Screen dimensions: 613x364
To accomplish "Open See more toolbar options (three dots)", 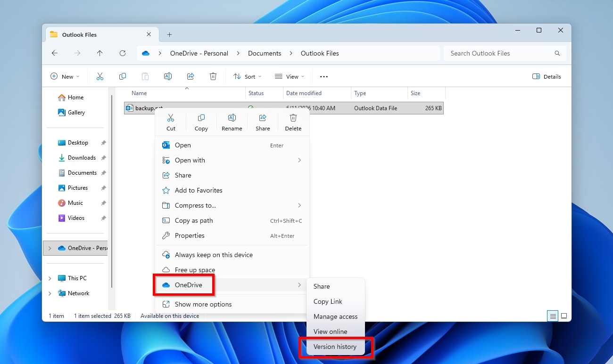I will (x=324, y=76).
